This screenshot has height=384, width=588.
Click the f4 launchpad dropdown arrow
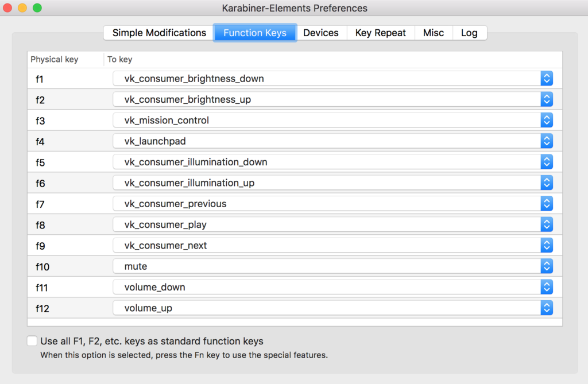tap(547, 141)
